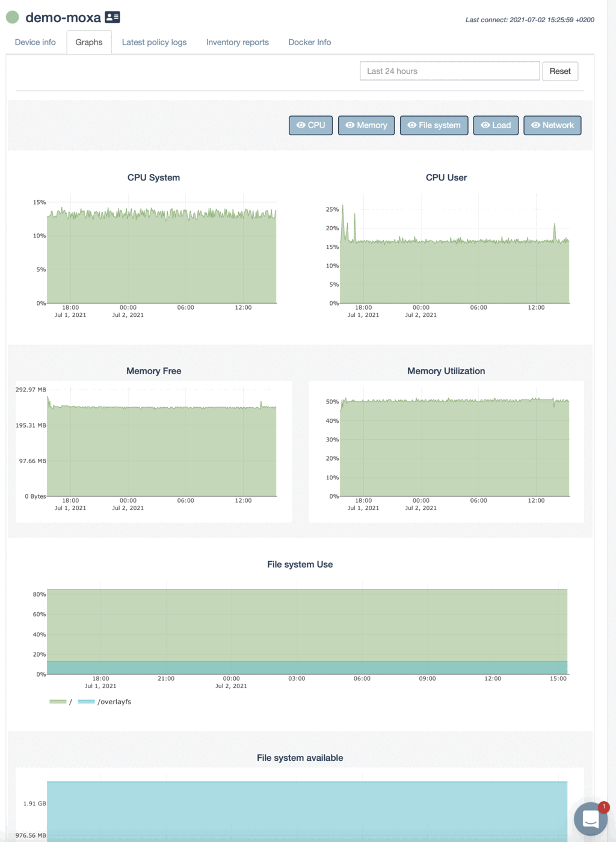
Task: Hide the Memory graphs
Action: pos(366,125)
